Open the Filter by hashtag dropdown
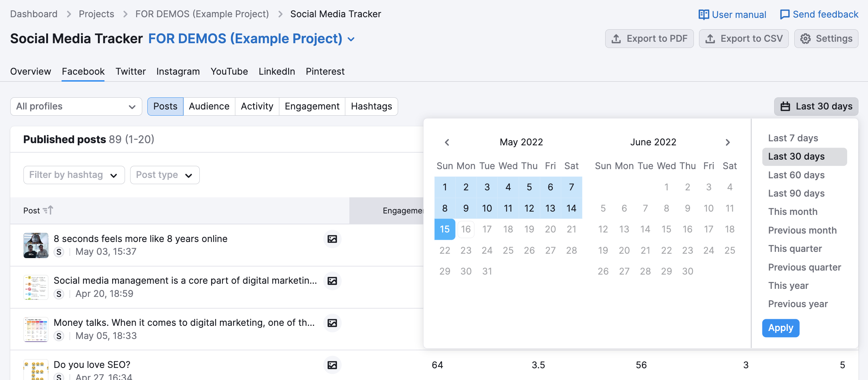The height and width of the screenshot is (380, 868). pyautogui.click(x=74, y=175)
